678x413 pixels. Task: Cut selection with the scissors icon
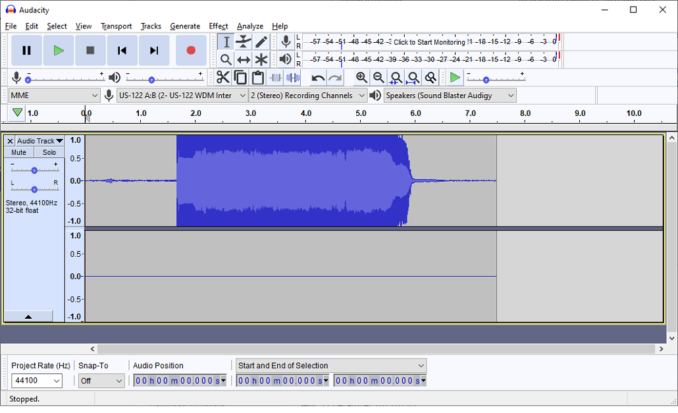tap(223, 78)
